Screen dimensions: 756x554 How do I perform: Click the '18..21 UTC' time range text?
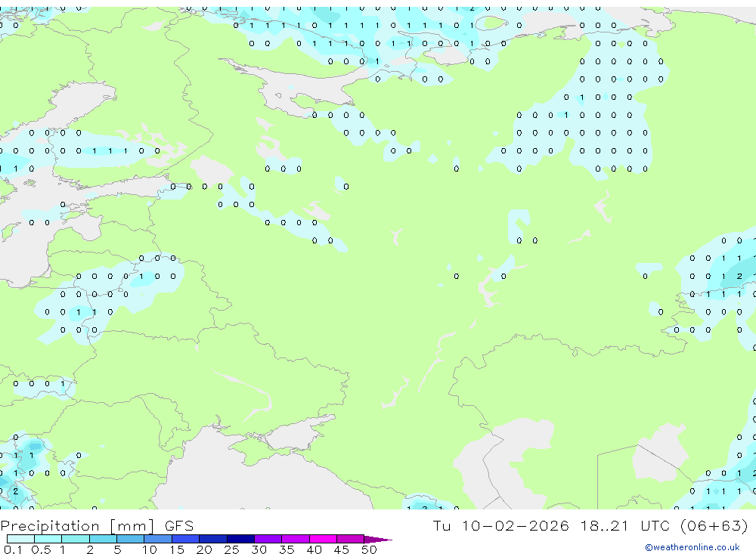pyautogui.click(x=625, y=525)
